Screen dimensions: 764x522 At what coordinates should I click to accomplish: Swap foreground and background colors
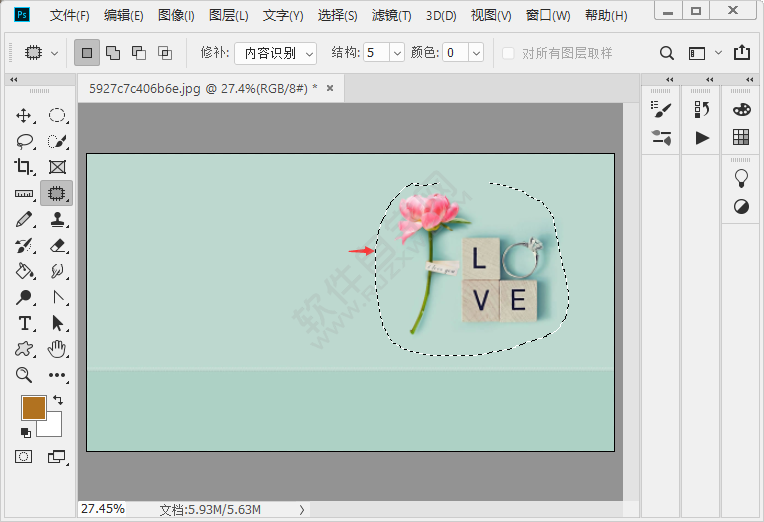(58, 400)
